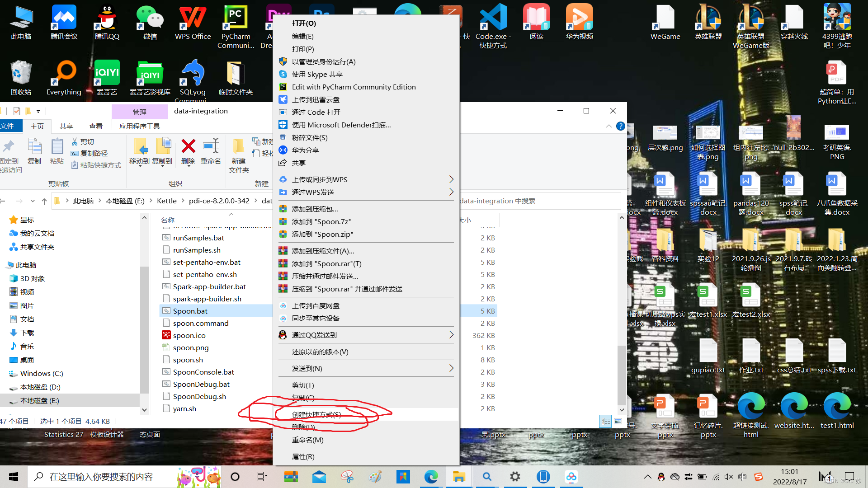868x488 pixels.
Task: Open Settings gear in the taskbar
Action: pos(515,477)
